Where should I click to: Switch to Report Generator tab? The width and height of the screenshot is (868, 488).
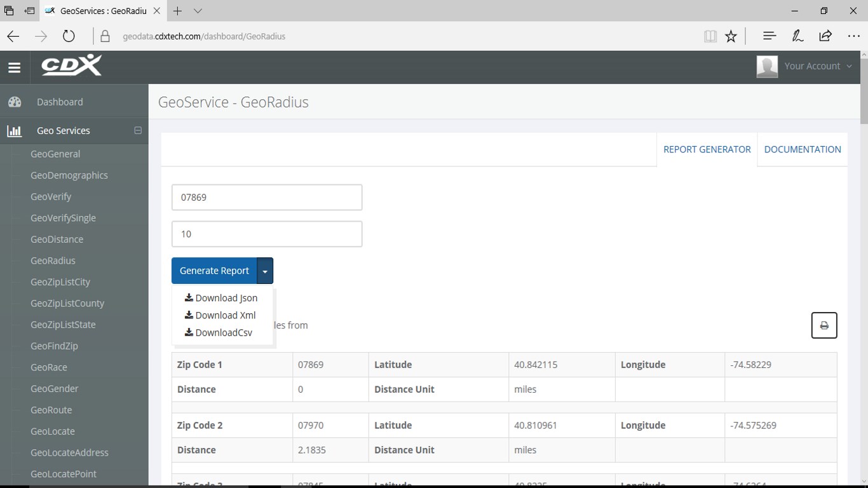(707, 149)
